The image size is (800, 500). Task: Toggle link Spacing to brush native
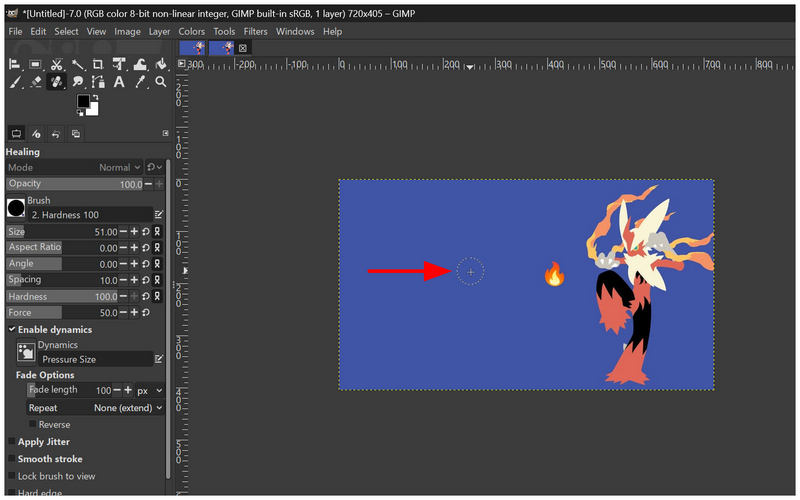tap(157, 280)
